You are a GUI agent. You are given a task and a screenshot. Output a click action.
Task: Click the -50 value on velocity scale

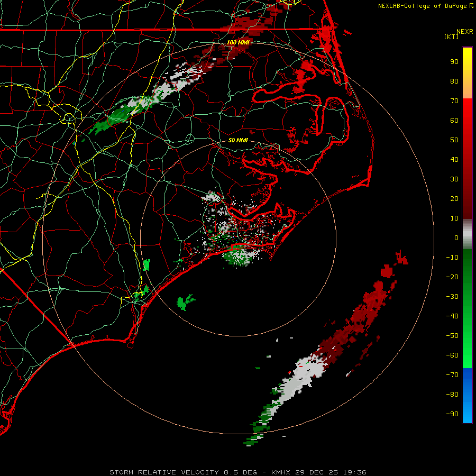(x=452, y=336)
